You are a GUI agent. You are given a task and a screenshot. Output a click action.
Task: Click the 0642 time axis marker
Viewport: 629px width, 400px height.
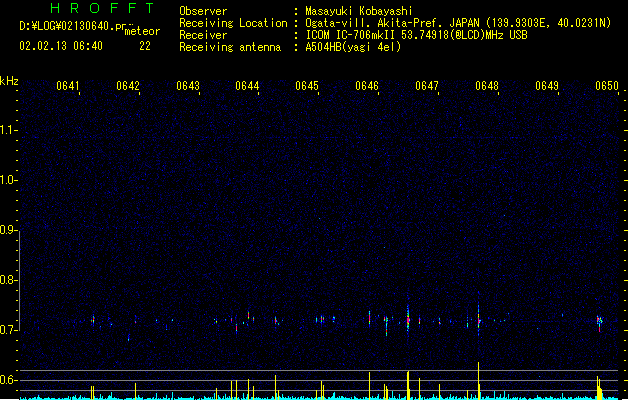click(128, 86)
